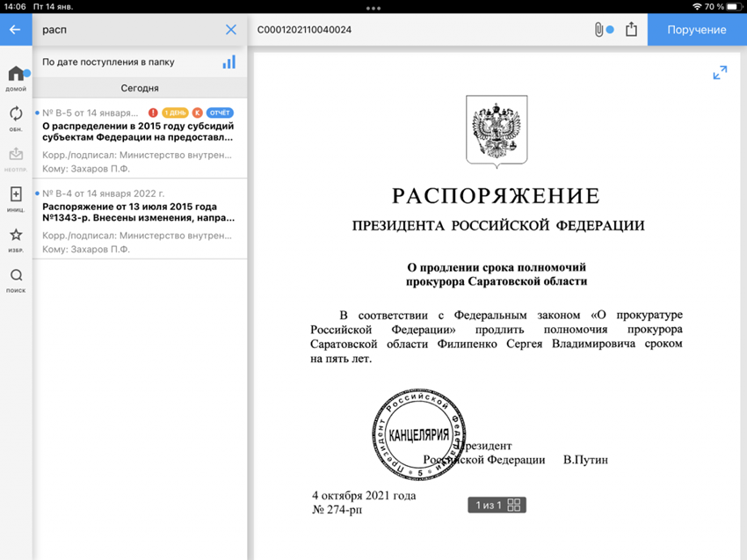Tap the Поручение button
Screen dimensions: 747x560
(x=697, y=30)
